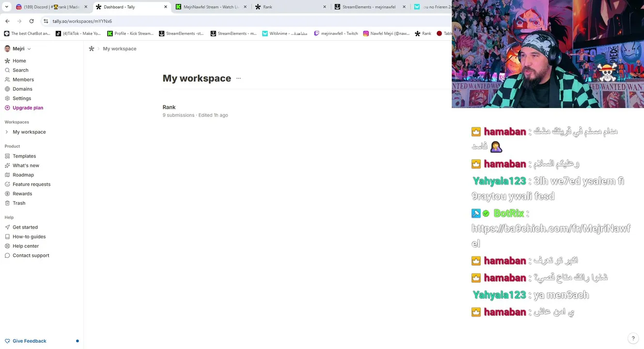Switch to the StreamElements tab
The image size is (644, 349).
tap(369, 7)
